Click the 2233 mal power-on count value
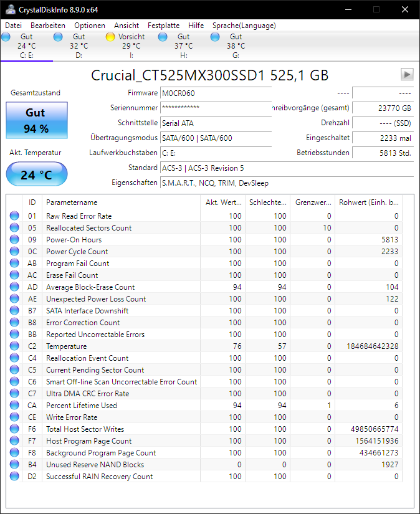Image resolution: width=420 pixels, height=514 pixels. point(383,138)
